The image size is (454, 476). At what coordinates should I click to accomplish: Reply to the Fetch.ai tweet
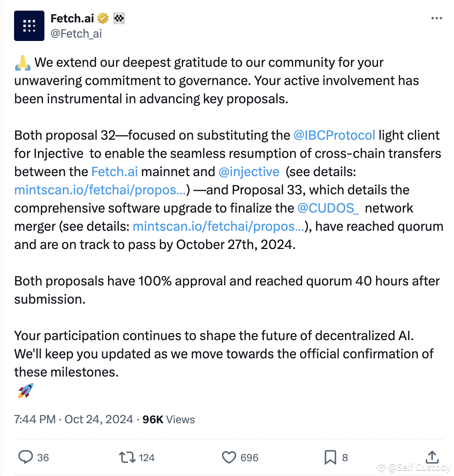pos(27,457)
